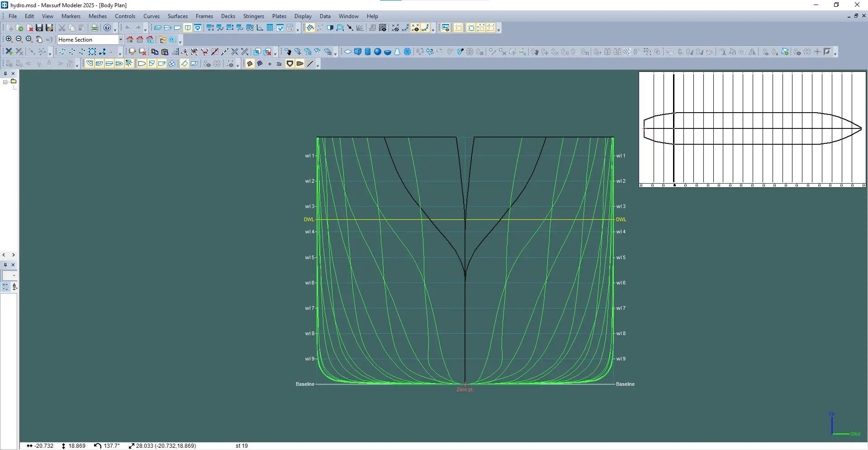Click the alphabetical sort button in properties
Viewport: 868px width, 450px height.
pos(14,287)
